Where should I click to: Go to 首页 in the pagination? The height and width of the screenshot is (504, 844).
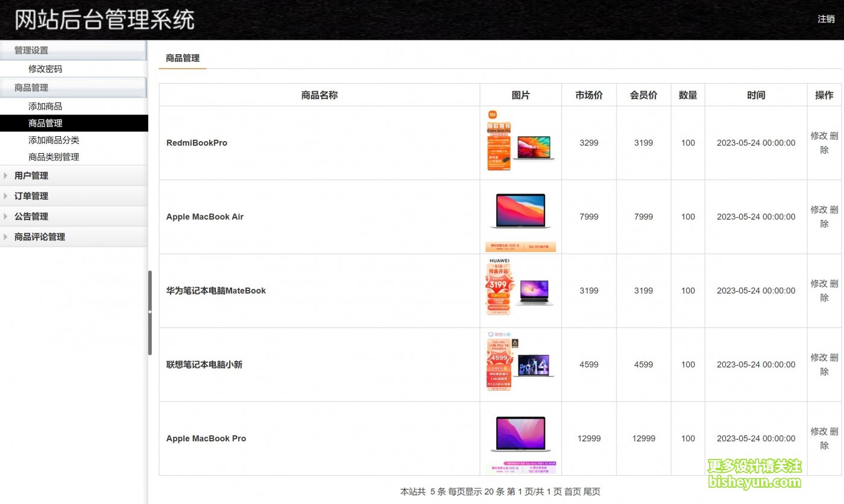coord(572,492)
